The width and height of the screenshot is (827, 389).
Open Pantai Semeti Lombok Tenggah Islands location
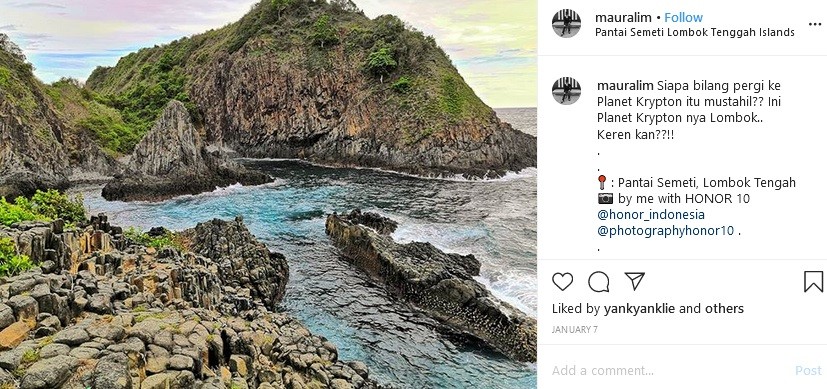(x=695, y=32)
